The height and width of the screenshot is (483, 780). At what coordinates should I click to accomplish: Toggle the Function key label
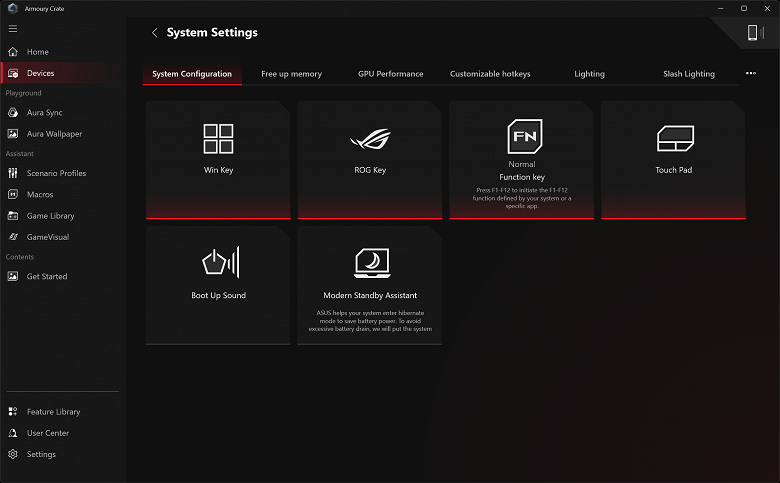522,177
